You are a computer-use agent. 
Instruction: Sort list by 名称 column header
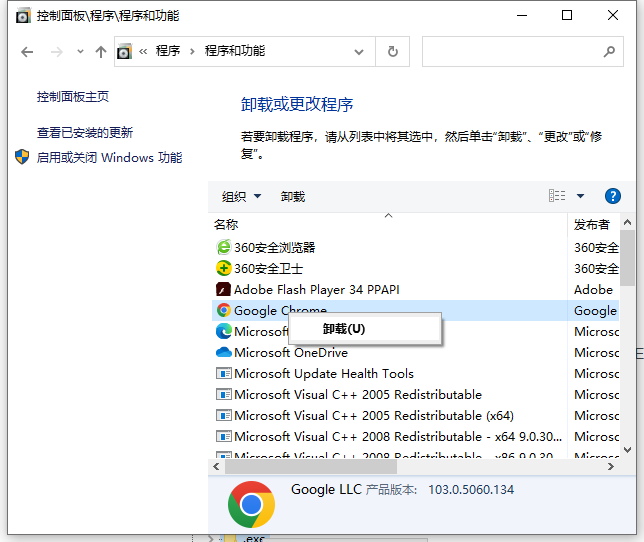coord(227,225)
